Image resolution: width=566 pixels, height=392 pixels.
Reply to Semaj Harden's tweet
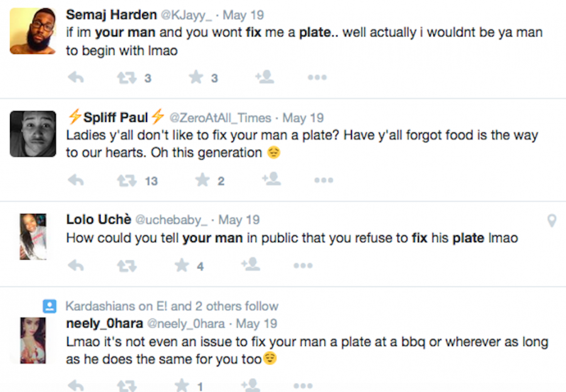[75, 78]
